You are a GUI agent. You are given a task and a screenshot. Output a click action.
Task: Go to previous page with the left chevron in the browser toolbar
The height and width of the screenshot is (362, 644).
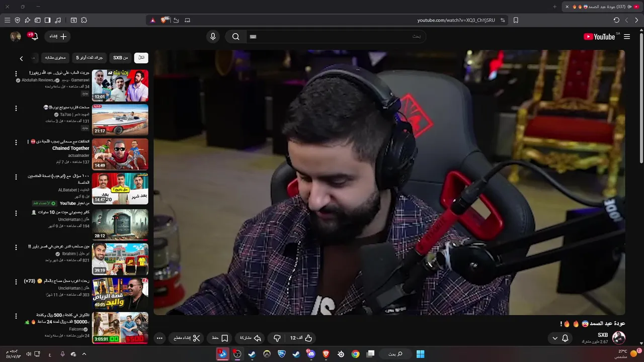626,20
